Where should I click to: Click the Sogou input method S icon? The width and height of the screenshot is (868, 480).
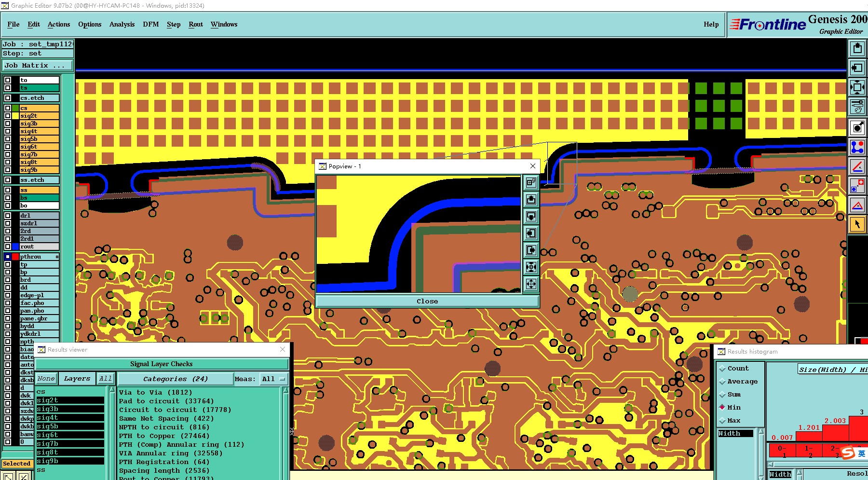pos(848,453)
